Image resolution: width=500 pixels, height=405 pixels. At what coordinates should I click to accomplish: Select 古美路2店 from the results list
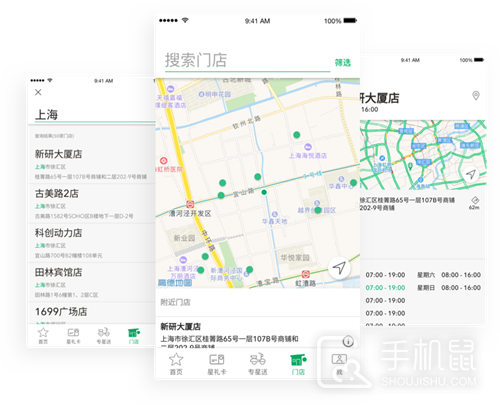[x=92, y=204]
